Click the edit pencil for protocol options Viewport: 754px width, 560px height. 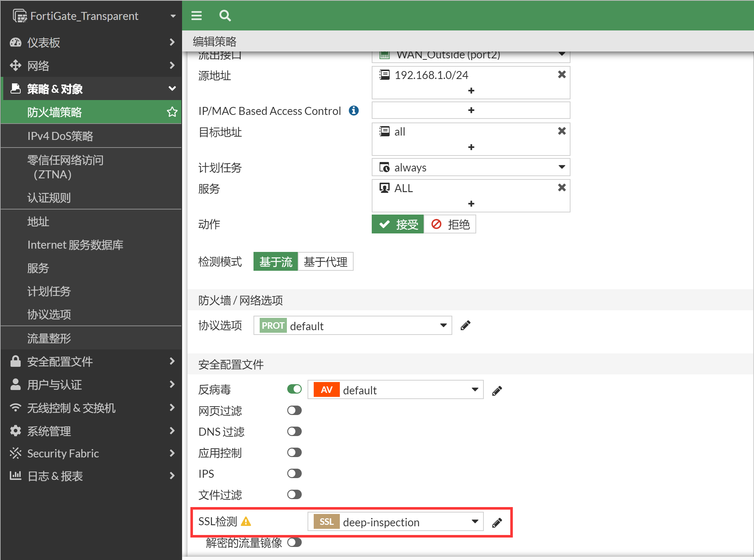click(x=465, y=325)
